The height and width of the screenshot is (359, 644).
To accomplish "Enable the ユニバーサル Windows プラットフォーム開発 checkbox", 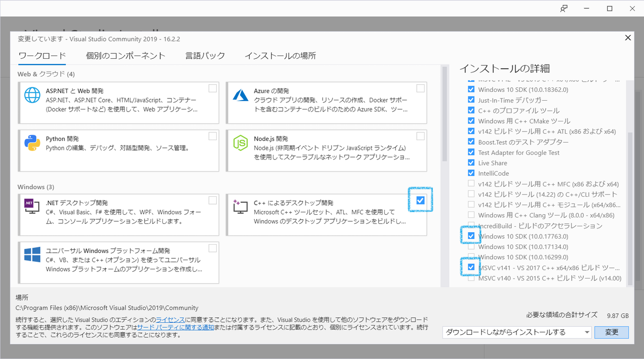I will click(x=213, y=248).
